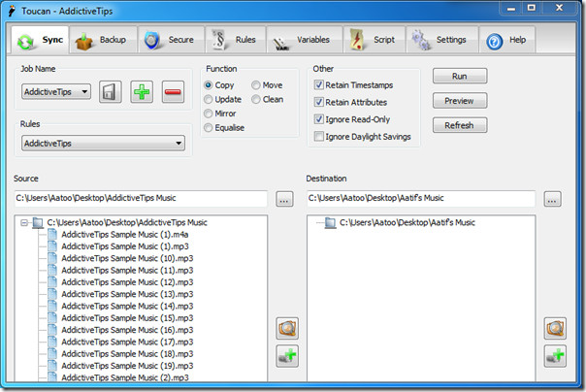Add a new job with green plus
The image size is (586, 392).
142,91
